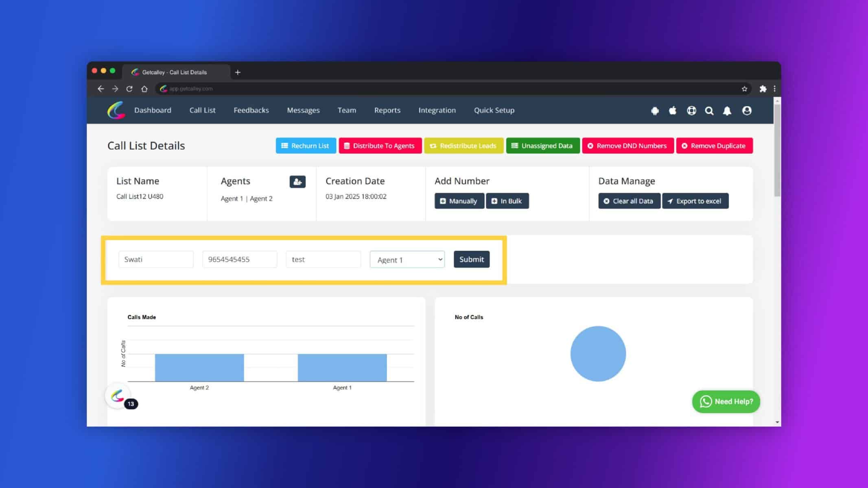This screenshot has width=868, height=488.
Task: Click the Export to Excel icon
Action: [671, 201]
